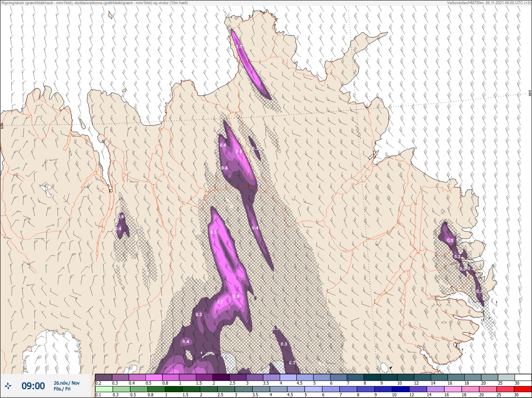Click the Veðurstofan swirl logo icon
Screen dimensions: 532x398
click(8, 386)
